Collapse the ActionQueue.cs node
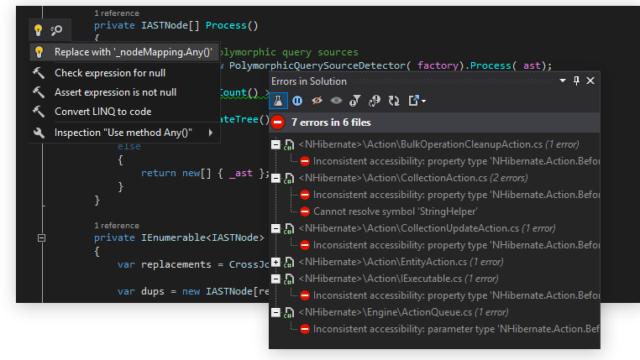 [x=276, y=312]
